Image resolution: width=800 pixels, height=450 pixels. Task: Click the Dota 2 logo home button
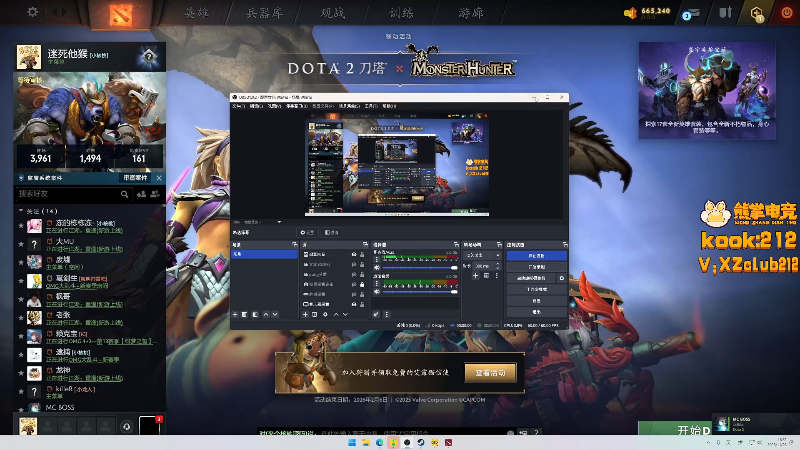click(x=121, y=14)
